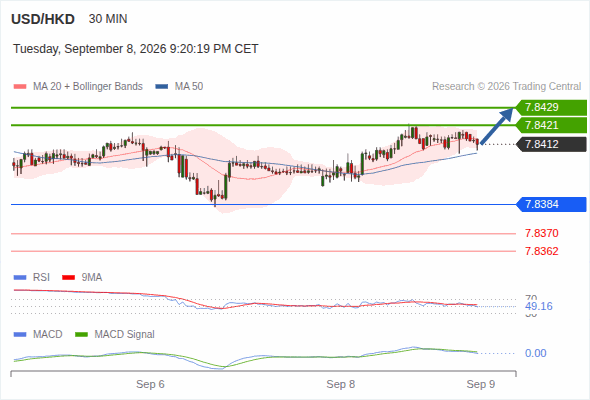This screenshot has height=400, width=590.
Task: Click the 9MA red legend marker
Action: (x=68, y=278)
